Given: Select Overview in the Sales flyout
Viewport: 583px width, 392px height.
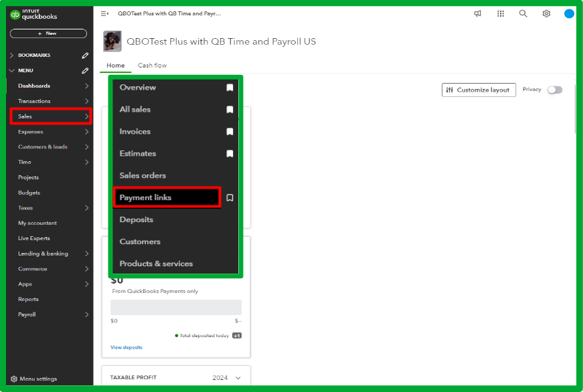Looking at the screenshot, I should coord(138,88).
